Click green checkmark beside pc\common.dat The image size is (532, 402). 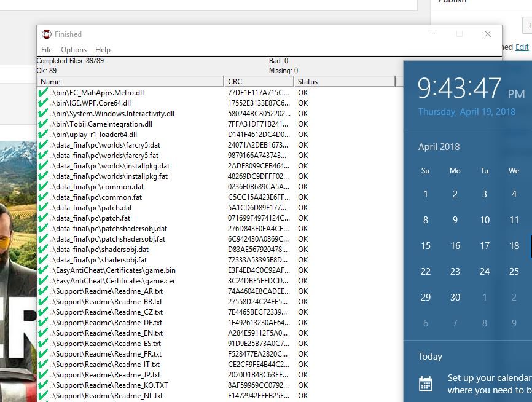point(43,187)
